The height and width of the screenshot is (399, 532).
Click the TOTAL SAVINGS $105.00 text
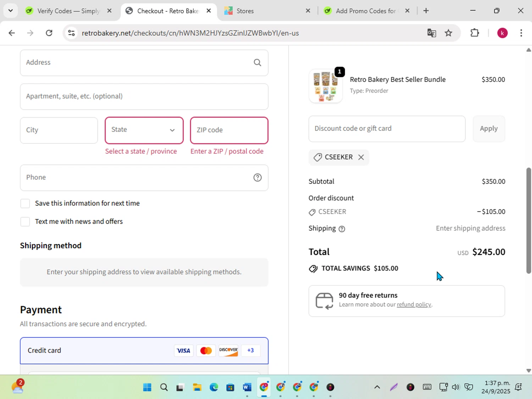pyautogui.click(x=360, y=268)
